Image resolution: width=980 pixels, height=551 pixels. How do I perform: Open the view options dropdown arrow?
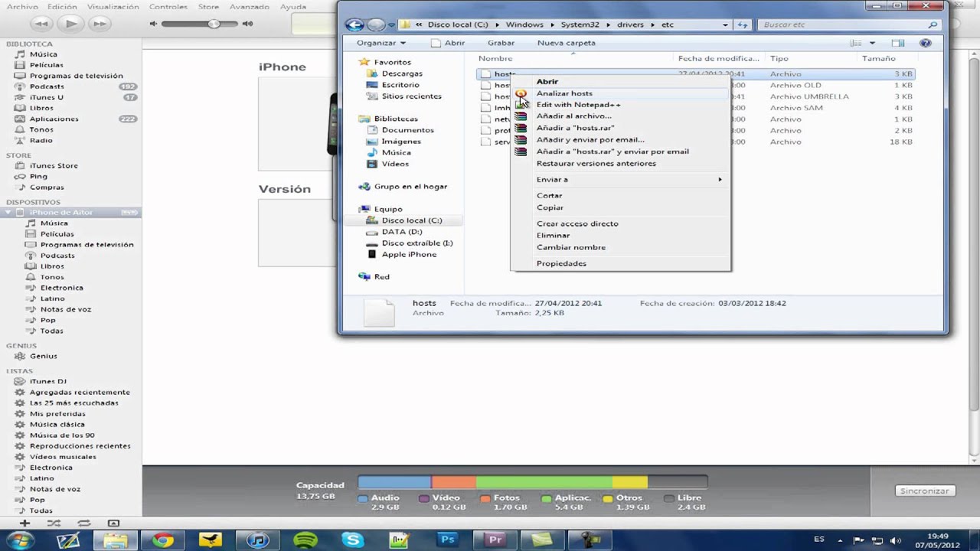(x=872, y=43)
